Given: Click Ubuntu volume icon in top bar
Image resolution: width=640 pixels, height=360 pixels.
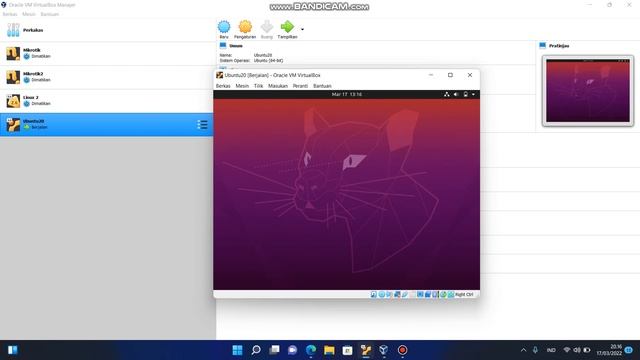Looking at the screenshot, I should 456,94.
